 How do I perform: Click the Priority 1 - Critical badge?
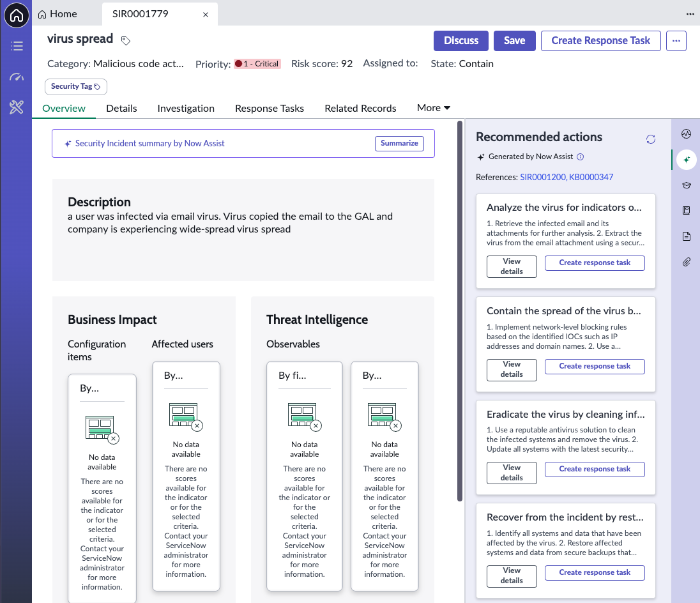coord(257,64)
